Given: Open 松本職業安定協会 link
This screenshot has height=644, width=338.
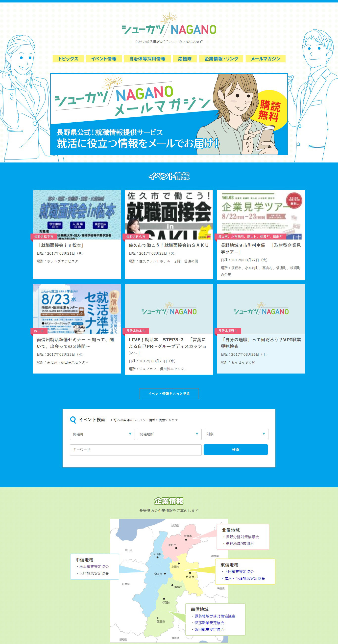Looking at the screenshot, I should [x=94, y=566].
